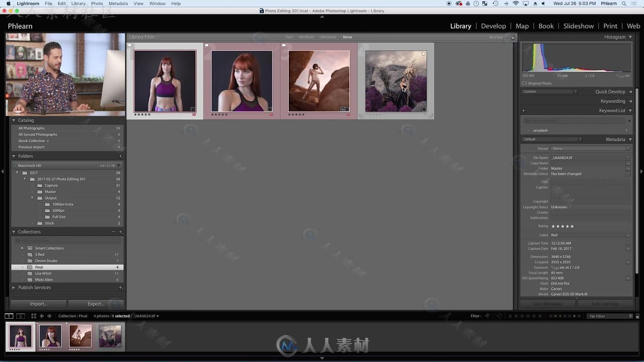The image size is (644, 362).
Task: Click the red color label of third photo
Action: [348, 115]
